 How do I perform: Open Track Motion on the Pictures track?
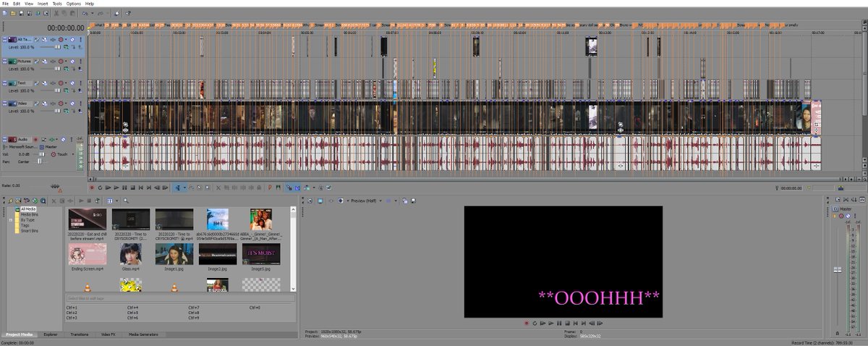[45, 62]
